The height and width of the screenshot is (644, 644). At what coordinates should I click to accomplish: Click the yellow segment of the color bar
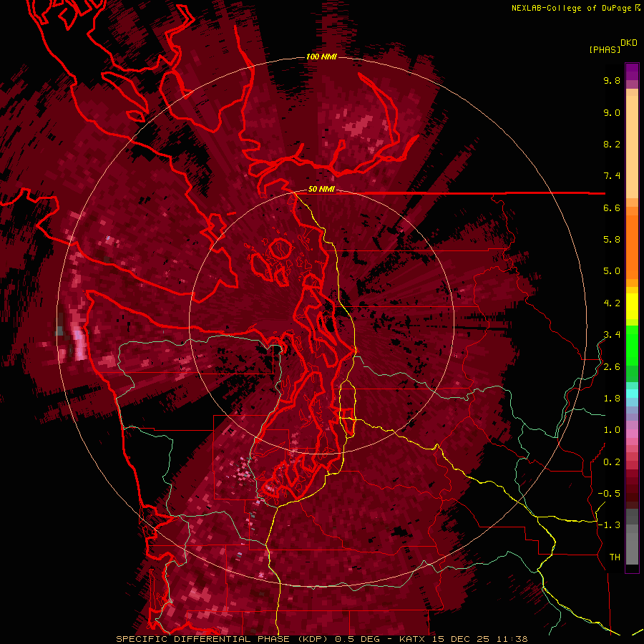[632, 306]
